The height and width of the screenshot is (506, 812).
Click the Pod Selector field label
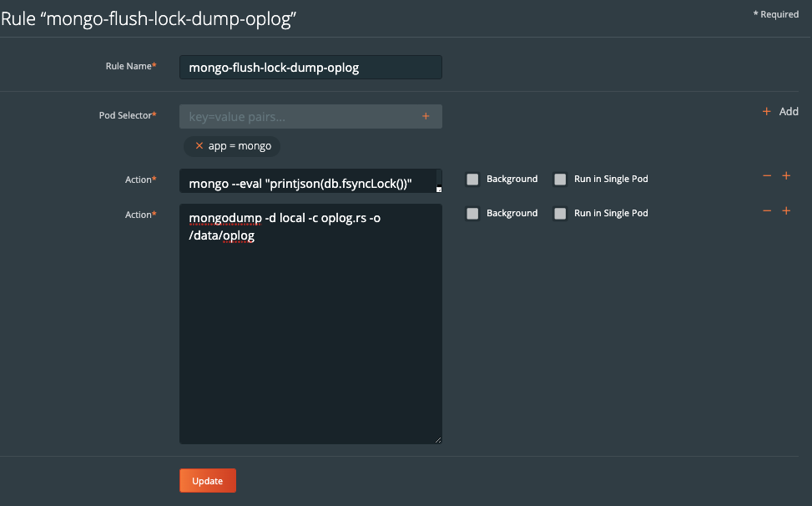click(x=127, y=115)
